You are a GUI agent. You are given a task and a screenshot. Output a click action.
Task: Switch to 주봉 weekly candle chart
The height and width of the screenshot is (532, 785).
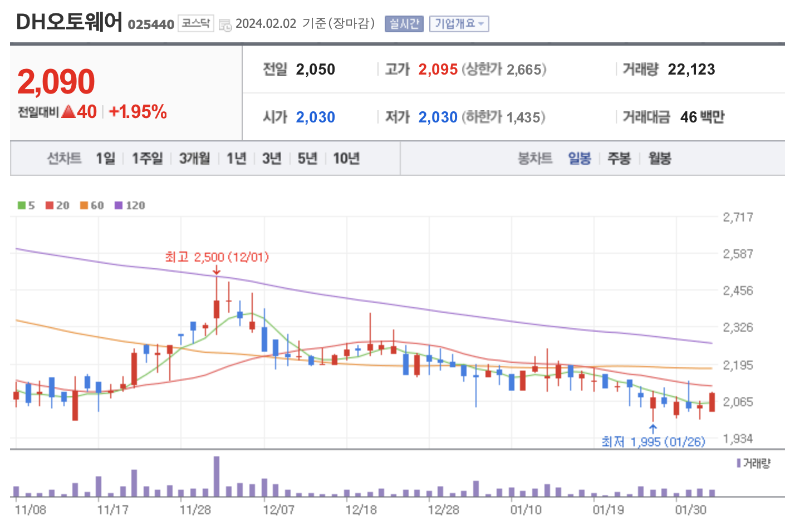pyautogui.click(x=619, y=159)
